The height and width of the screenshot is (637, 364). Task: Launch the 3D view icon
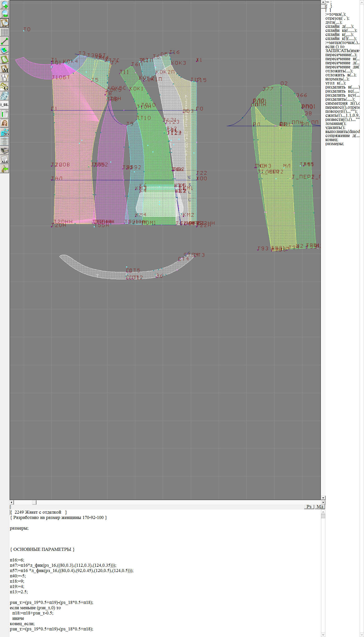coord(5,132)
